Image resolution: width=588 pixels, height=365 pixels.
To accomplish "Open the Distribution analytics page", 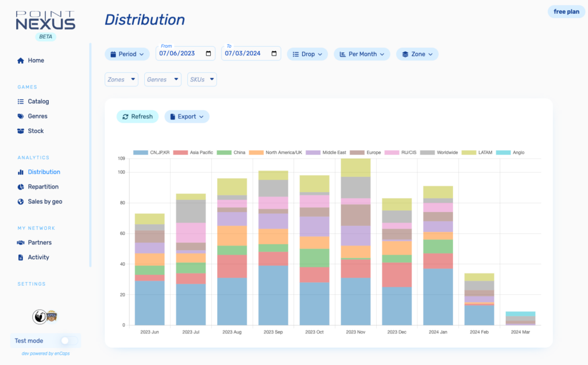I will (x=44, y=172).
